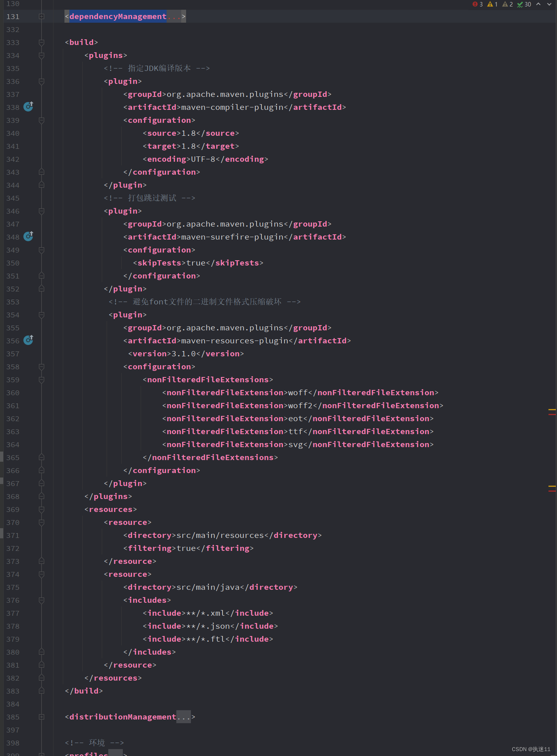The height and width of the screenshot is (756, 557).
Task: Click the ttf file extension value
Action: (296, 432)
